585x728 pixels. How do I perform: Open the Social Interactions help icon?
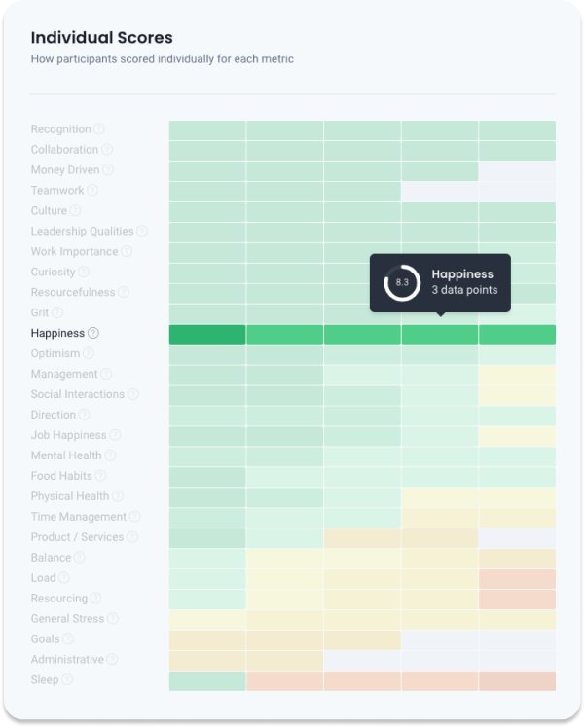point(133,394)
